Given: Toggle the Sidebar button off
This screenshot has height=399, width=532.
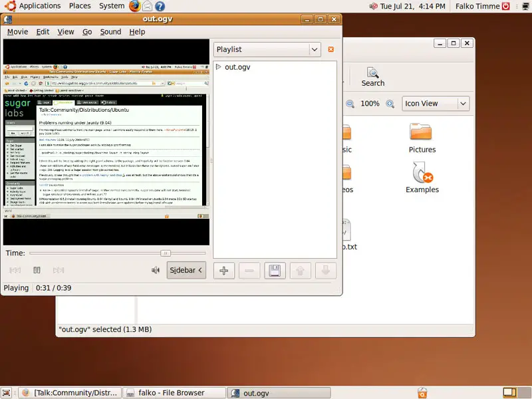Looking at the screenshot, I should tap(186, 271).
